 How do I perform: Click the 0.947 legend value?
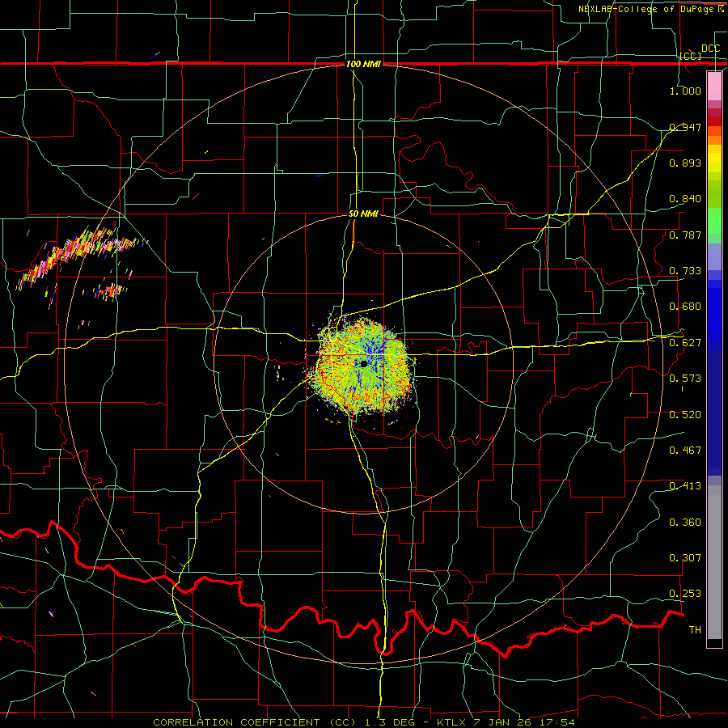click(x=685, y=127)
